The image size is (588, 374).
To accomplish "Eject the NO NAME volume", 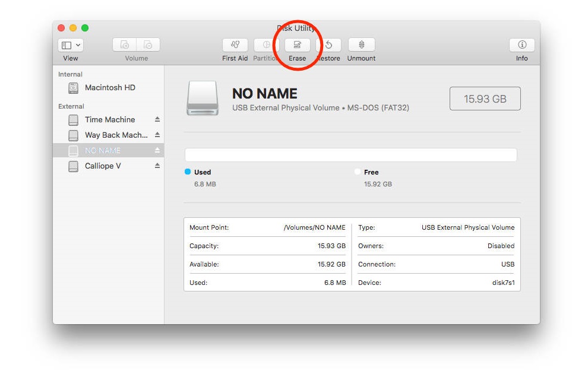I will [x=156, y=150].
